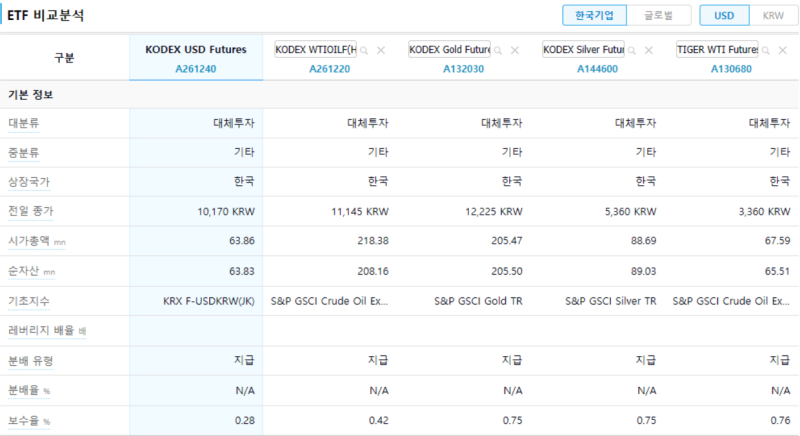Select market cap value 88.69
This screenshot has width=800, height=436.
point(643,241)
